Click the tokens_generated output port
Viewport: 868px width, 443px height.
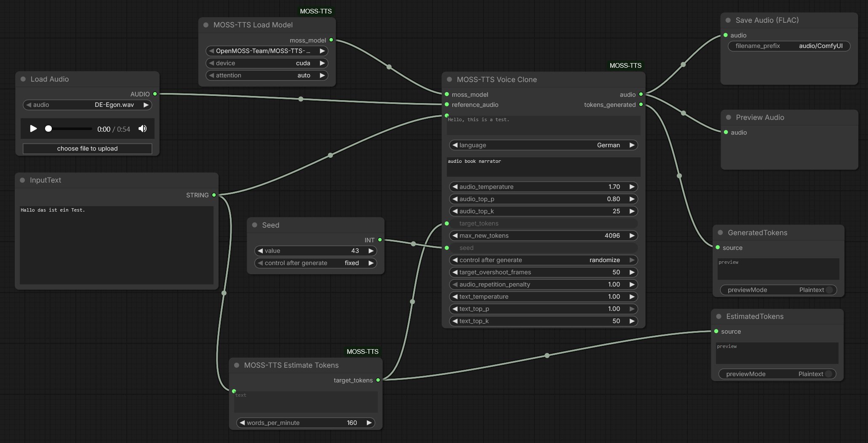tap(641, 104)
